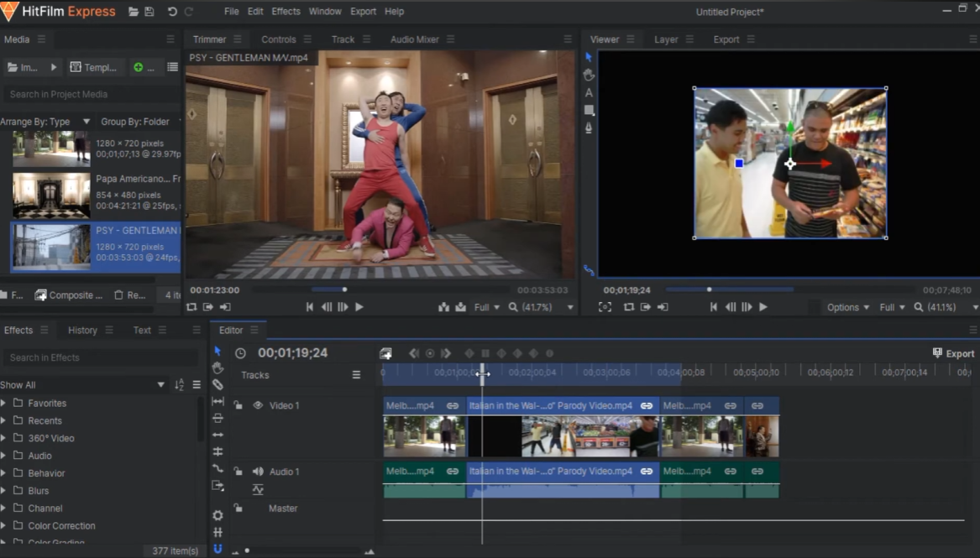Viewport: 980px width, 558px height.
Task: Open the Effects menu
Action: [x=286, y=11]
